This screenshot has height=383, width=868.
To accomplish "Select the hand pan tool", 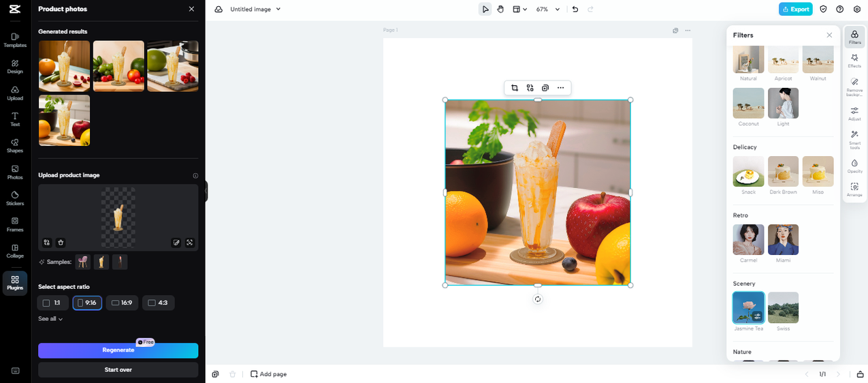I will 500,10.
